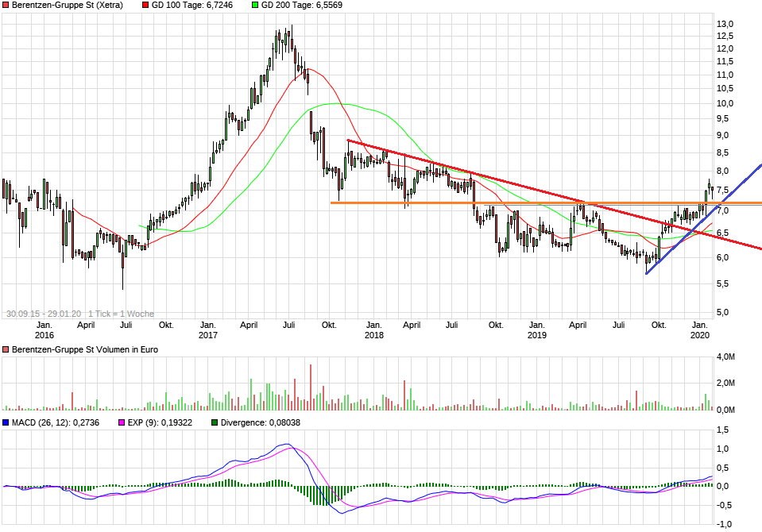Click the orange horizontal support line
Screen dimensions: 762x532
546,202
